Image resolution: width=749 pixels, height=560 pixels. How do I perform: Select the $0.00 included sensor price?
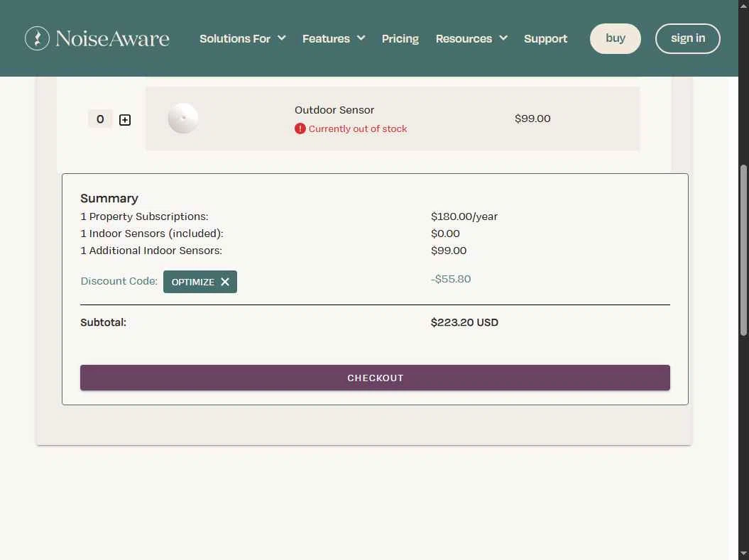tap(445, 234)
